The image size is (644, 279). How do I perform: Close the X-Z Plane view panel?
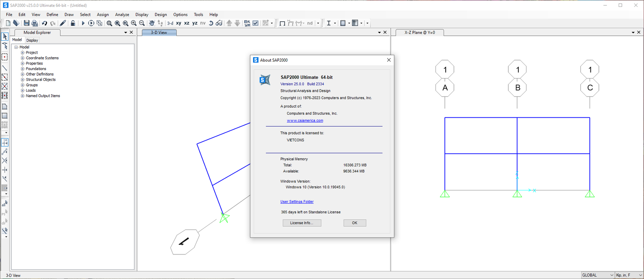tap(639, 32)
